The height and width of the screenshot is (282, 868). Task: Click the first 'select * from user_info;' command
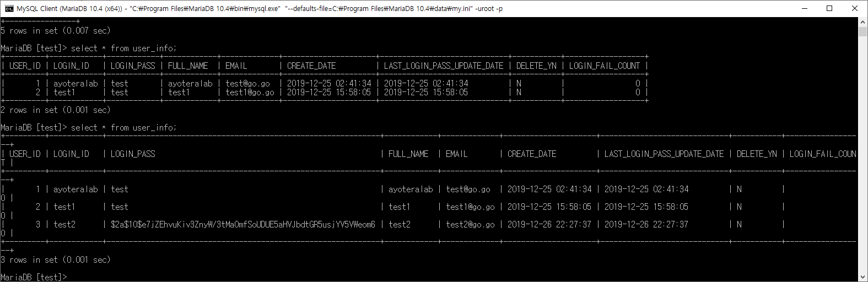[124, 48]
